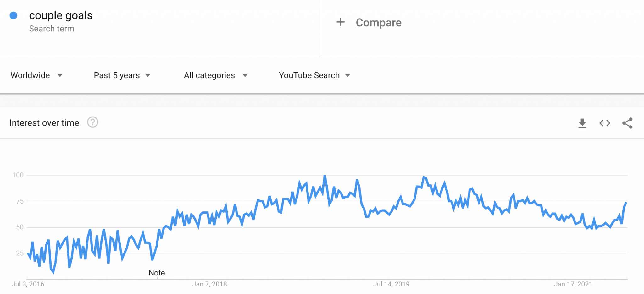Expand the Past 5 years time range selector
Image resolution: width=644 pixels, height=294 pixels.
click(117, 75)
